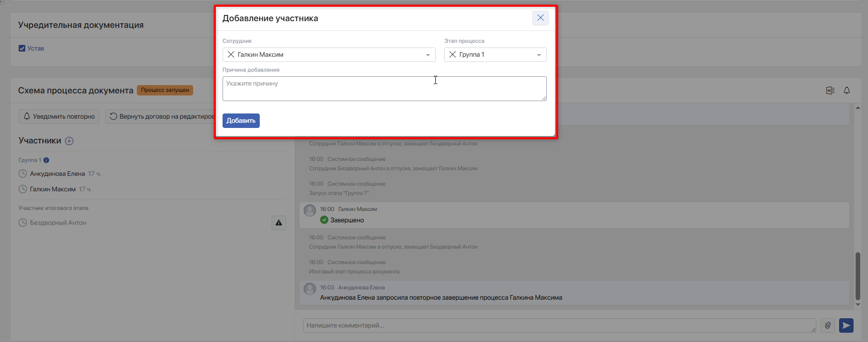Screen dimensions: 868x342
Task: Click Уведомить повторно button
Action: tap(59, 117)
